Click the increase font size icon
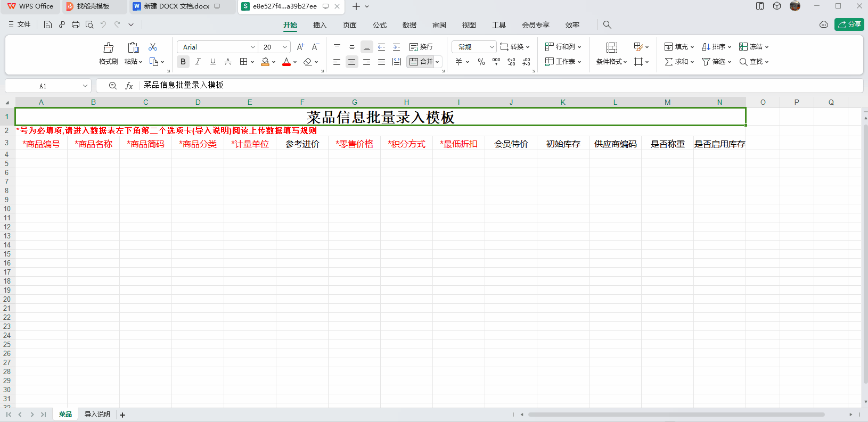Image resolution: width=868 pixels, height=422 pixels. pyautogui.click(x=300, y=47)
